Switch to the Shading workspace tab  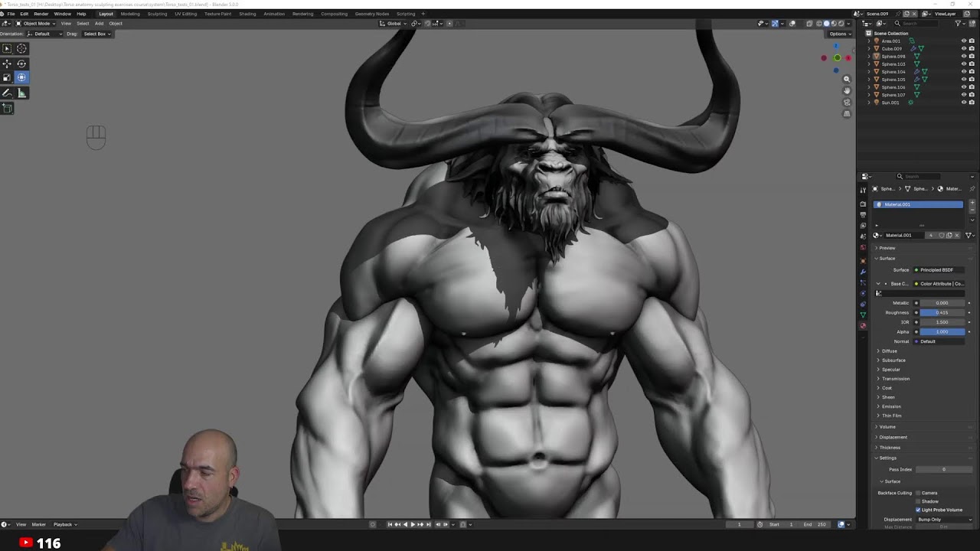pyautogui.click(x=247, y=14)
